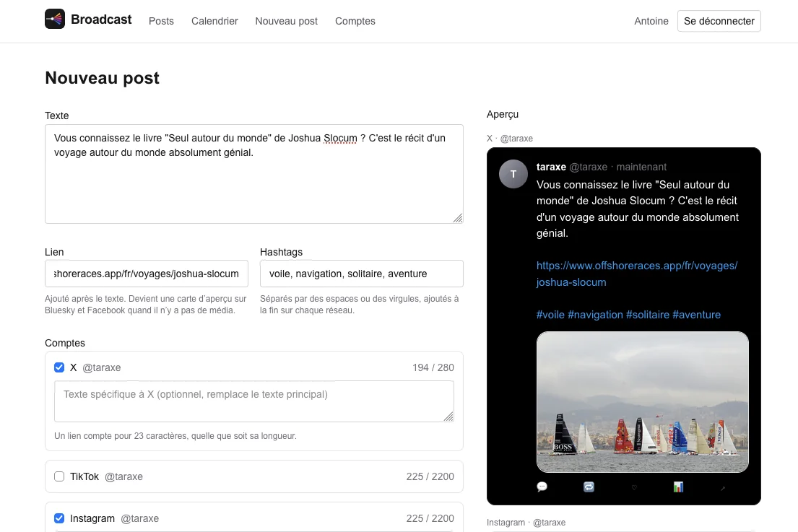Click the retweet icon in X preview

pyautogui.click(x=589, y=487)
